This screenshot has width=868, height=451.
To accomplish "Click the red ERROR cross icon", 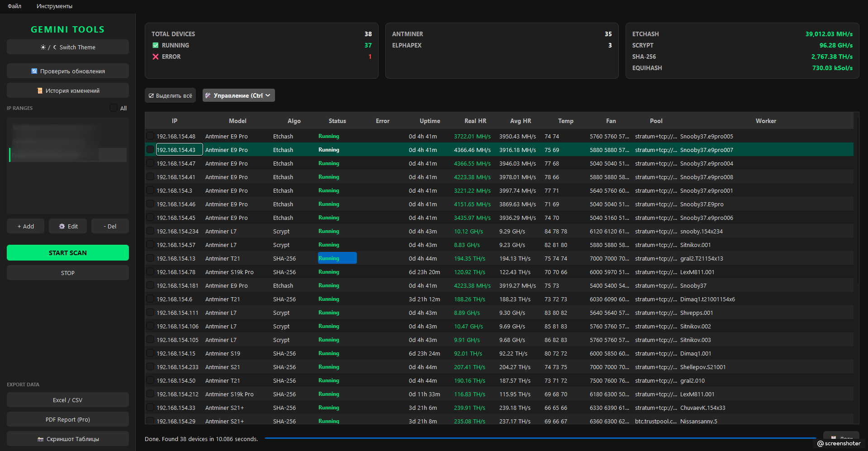I will click(156, 57).
